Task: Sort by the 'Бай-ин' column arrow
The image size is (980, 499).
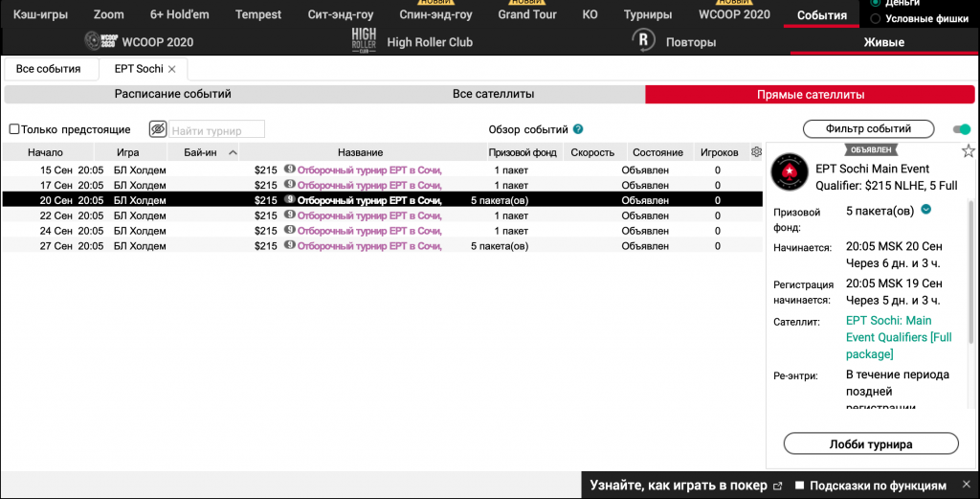Action: (x=233, y=152)
